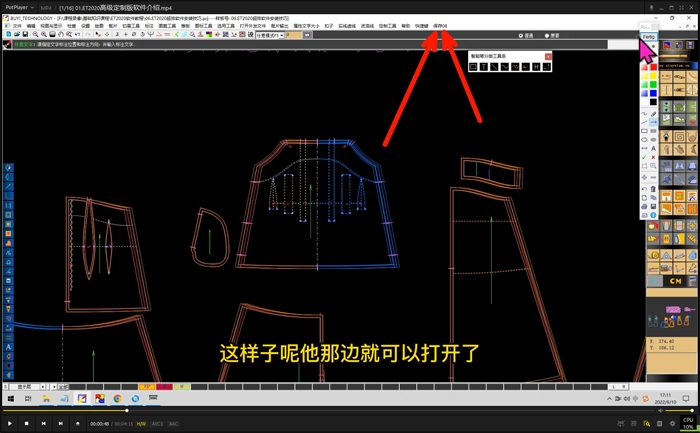Open the 设置 menu
The width and height of the screenshot is (700, 433).
85,26
